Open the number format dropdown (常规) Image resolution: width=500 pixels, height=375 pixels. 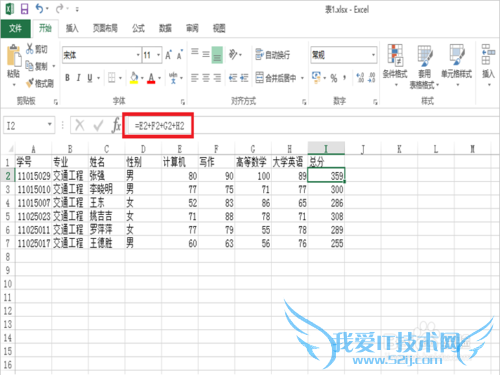(x=373, y=55)
